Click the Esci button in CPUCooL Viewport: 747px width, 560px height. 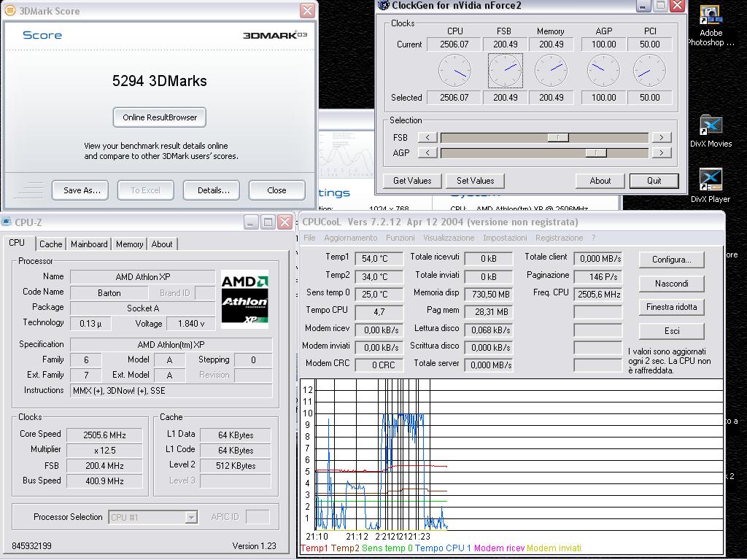(672, 331)
